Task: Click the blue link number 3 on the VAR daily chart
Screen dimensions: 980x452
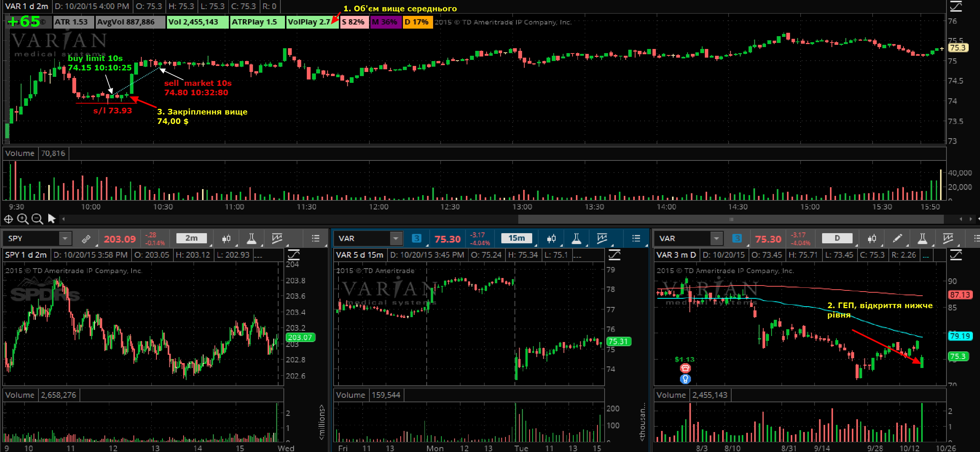Action: [x=737, y=238]
